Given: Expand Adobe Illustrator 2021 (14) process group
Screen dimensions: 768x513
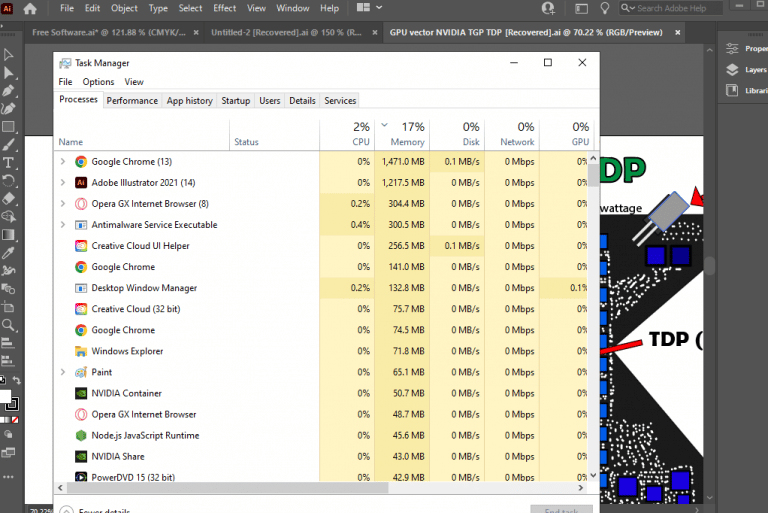Looking at the screenshot, I should (x=63, y=182).
